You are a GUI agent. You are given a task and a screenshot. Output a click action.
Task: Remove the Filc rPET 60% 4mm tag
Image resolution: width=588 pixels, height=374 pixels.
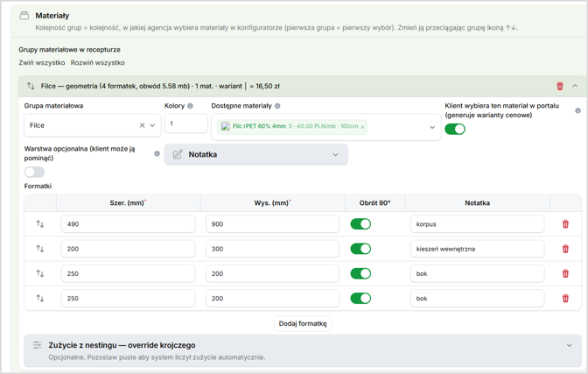coord(362,127)
